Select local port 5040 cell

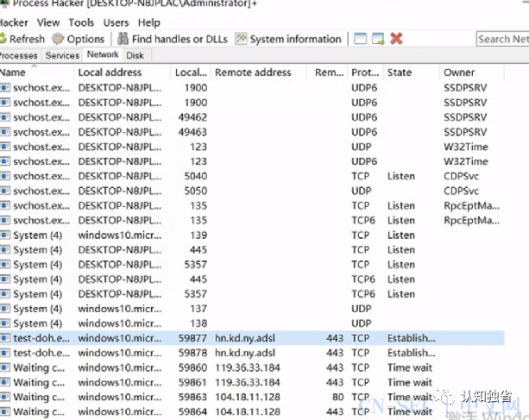pyautogui.click(x=196, y=176)
